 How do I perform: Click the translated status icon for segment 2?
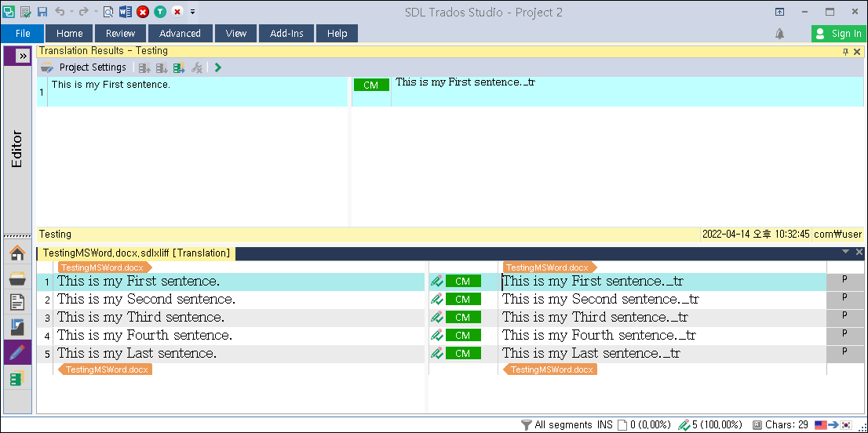point(437,299)
